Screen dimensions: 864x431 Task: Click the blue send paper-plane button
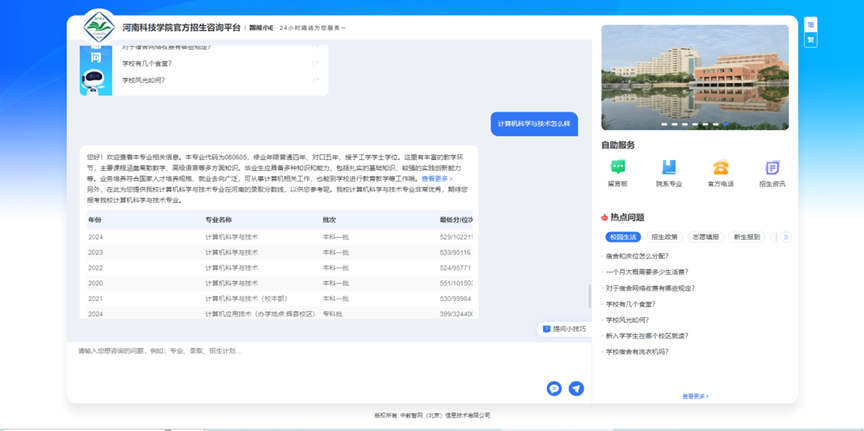tap(576, 389)
